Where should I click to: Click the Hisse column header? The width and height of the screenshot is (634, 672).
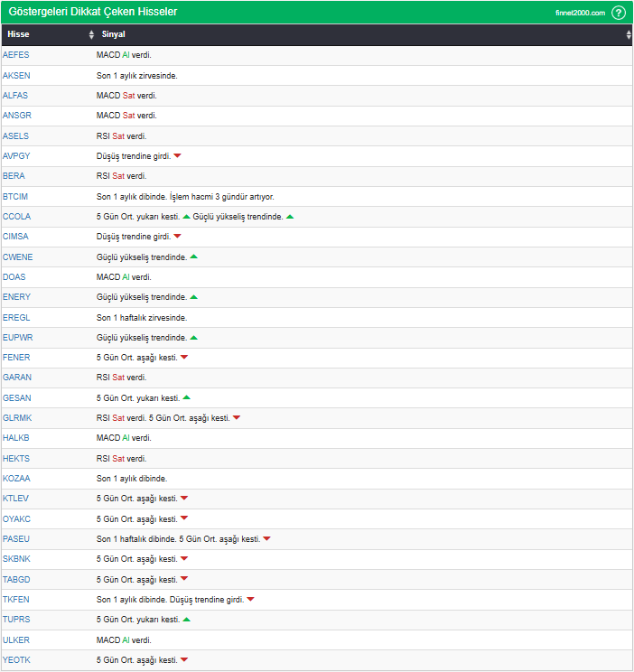(19, 34)
